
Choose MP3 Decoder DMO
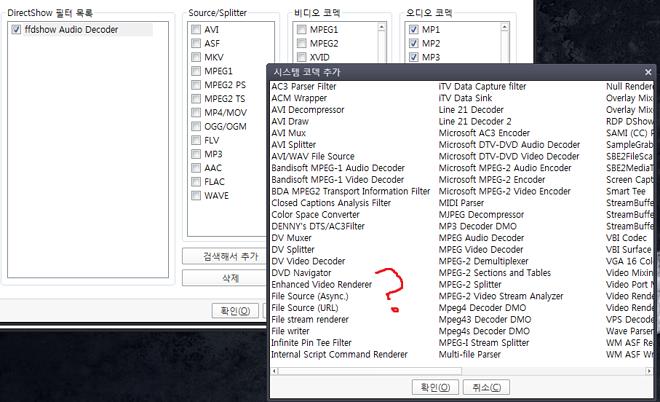[x=478, y=226]
